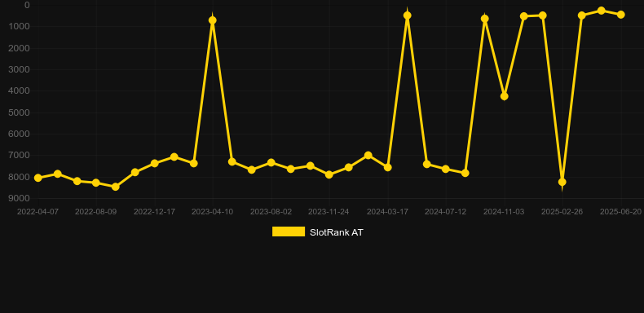
Task: Click y-axis value 8000
Action: pyautogui.click(x=20, y=177)
